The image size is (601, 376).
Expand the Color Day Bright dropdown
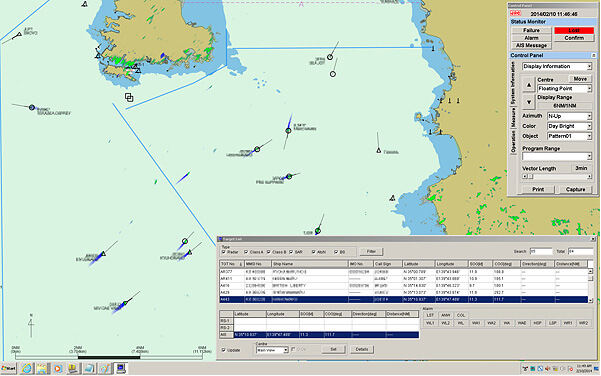[569, 126]
